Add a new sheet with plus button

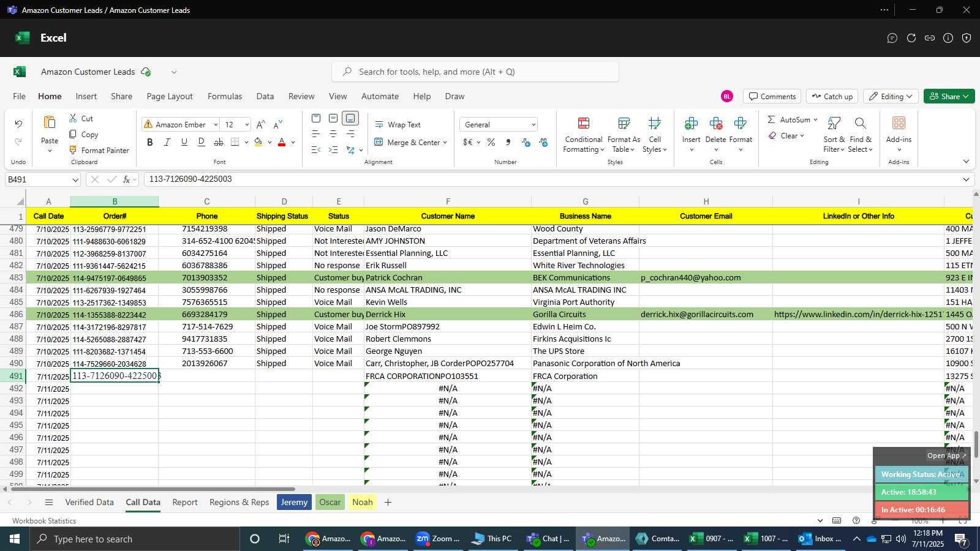(388, 502)
